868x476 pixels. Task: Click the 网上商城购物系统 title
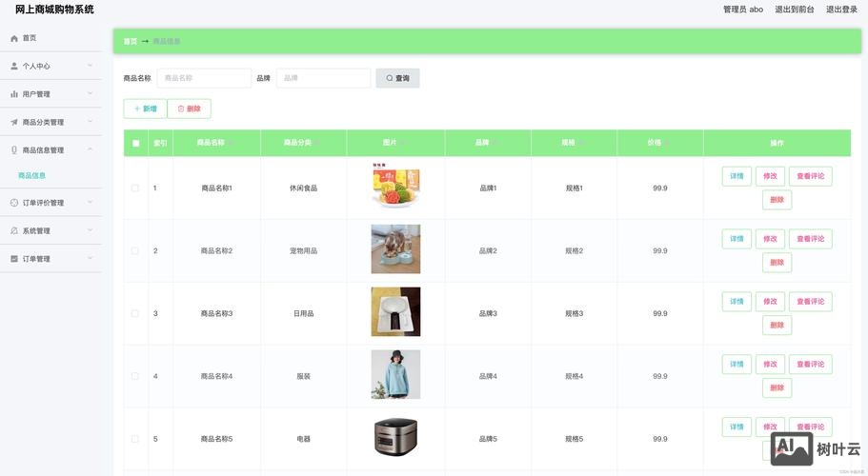(x=54, y=10)
